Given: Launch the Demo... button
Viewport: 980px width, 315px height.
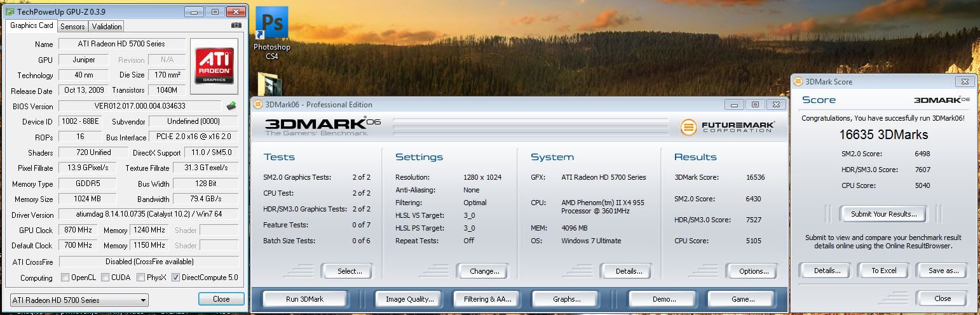Looking at the screenshot, I should [x=664, y=299].
